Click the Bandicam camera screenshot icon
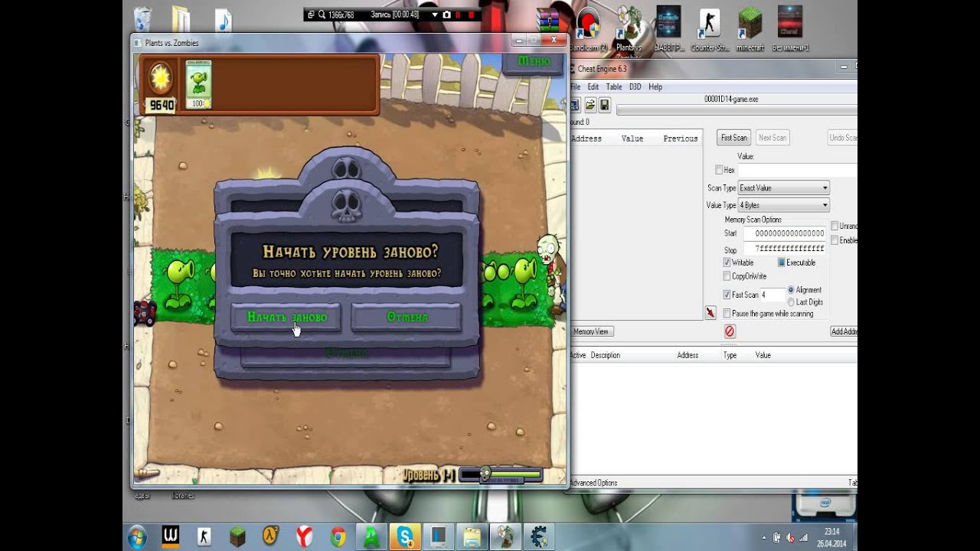The image size is (980, 551). 447,15
